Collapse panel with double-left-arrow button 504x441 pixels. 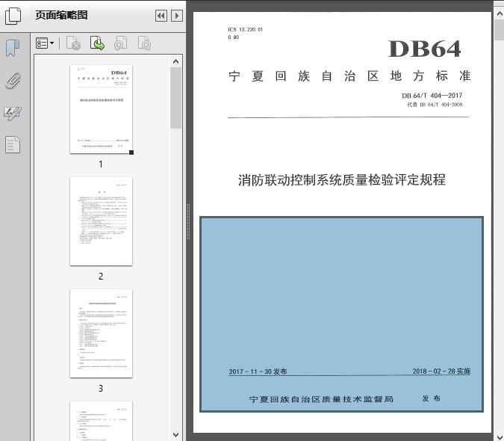pos(161,16)
